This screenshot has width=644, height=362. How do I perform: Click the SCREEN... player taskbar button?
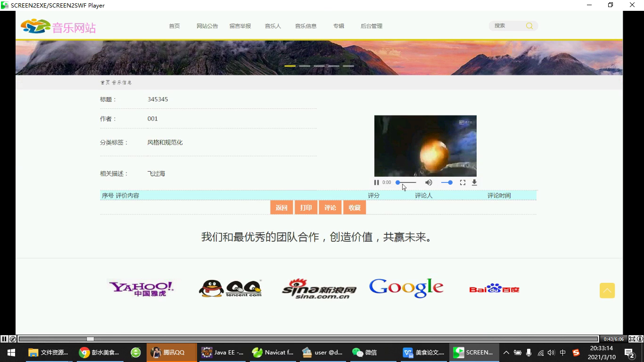473,353
